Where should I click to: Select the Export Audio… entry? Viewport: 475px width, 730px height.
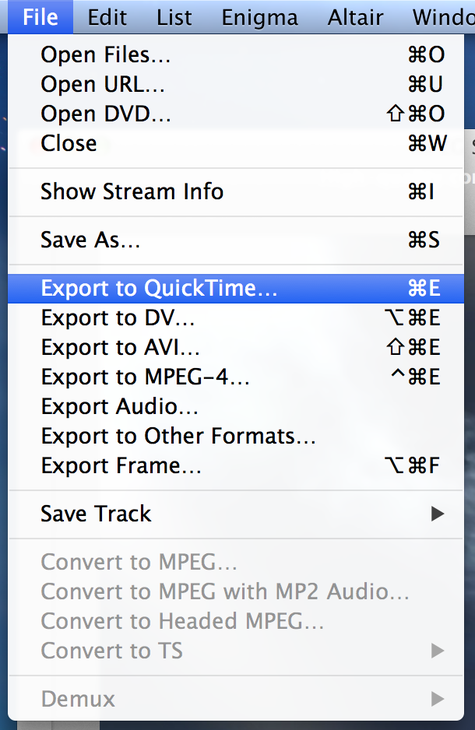click(236, 406)
